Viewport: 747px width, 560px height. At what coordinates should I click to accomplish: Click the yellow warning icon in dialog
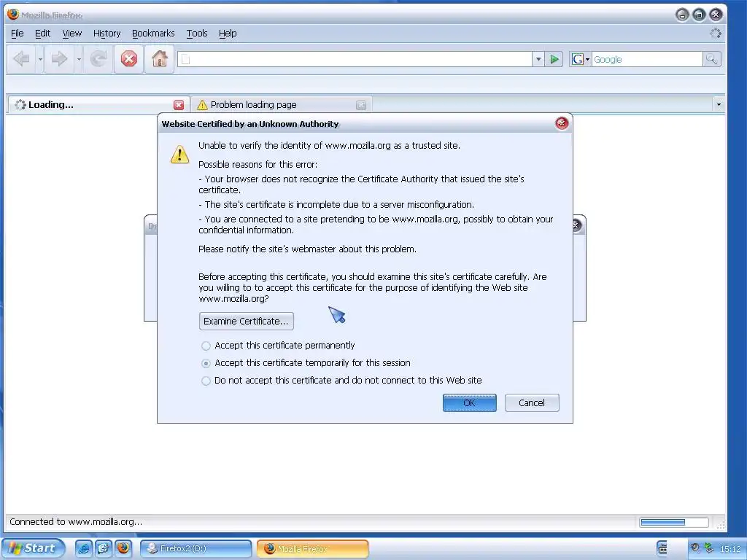179,155
